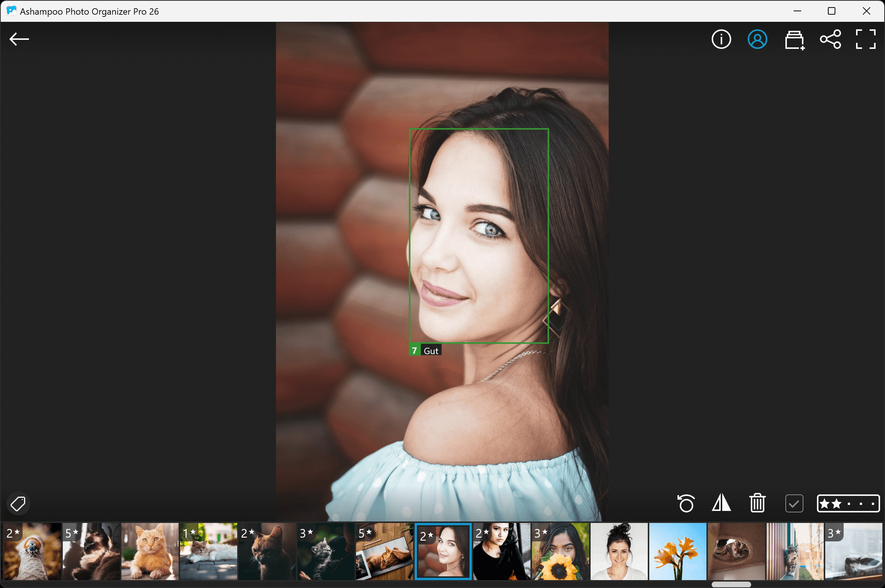Image resolution: width=885 pixels, height=588 pixels.
Task: Return to the gallery with the back arrow
Action: tap(19, 39)
